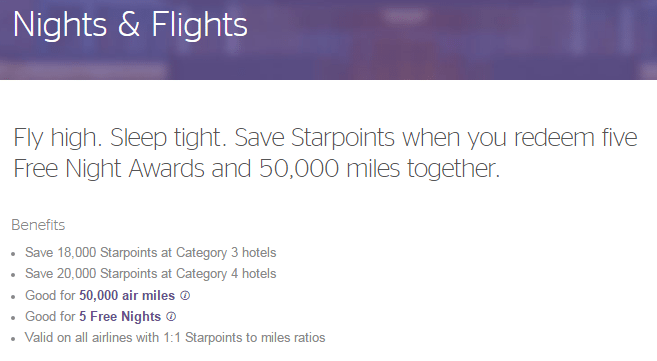Click the 1:1 Starpoints to miles ratios text
Screen dimensions: 657x361
244,338
